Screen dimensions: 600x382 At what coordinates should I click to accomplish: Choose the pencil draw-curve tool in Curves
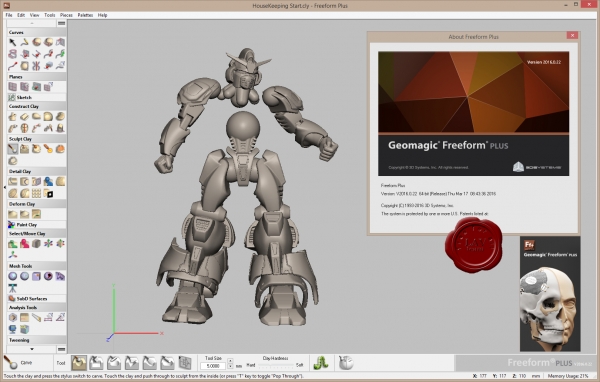click(x=24, y=42)
